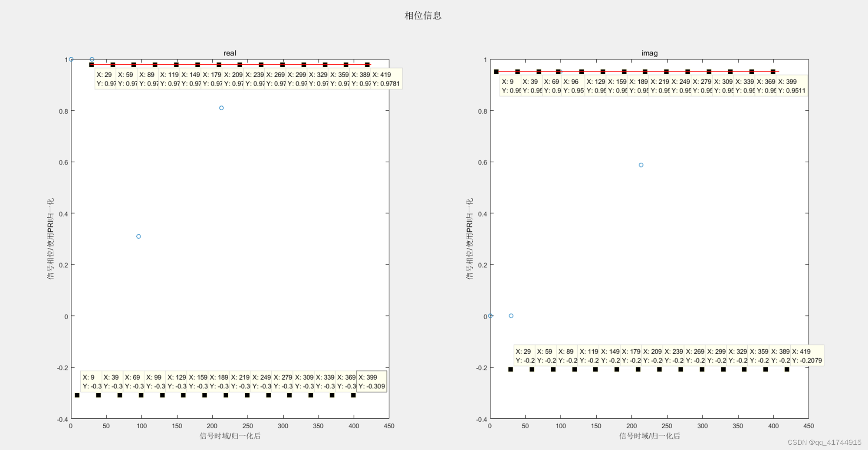This screenshot has width=868, height=450.
Task: Pick the imag plot's lower "X: 29" data tip
Action: (x=524, y=356)
